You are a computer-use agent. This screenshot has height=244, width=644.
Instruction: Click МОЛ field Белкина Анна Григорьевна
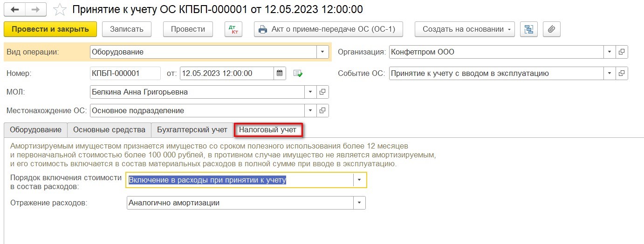click(197, 92)
